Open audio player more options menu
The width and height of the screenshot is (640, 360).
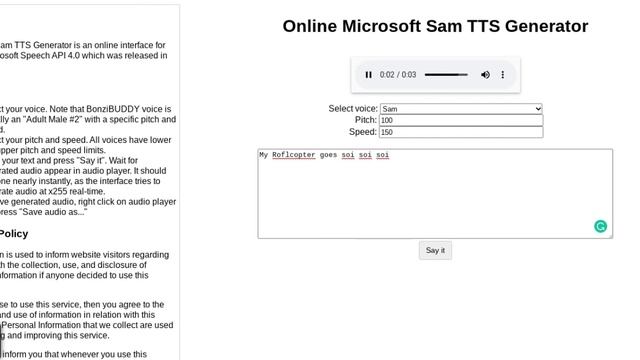pyautogui.click(x=503, y=75)
